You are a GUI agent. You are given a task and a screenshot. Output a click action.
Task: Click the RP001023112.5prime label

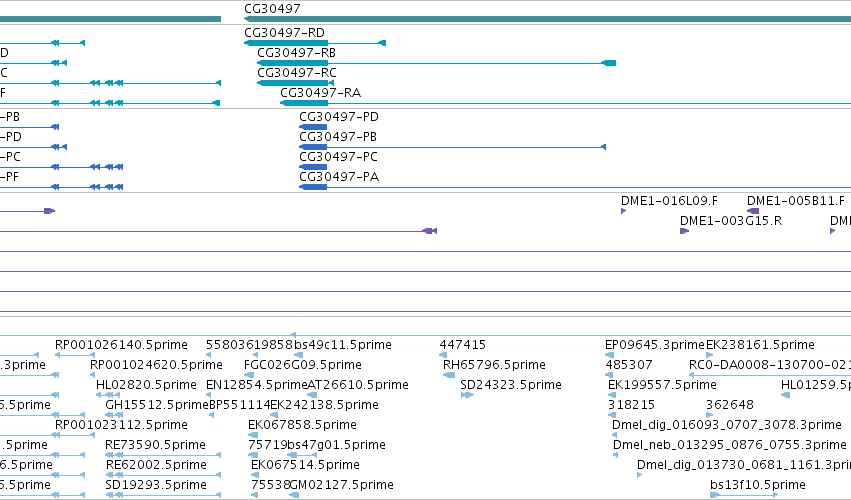coord(121,425)
